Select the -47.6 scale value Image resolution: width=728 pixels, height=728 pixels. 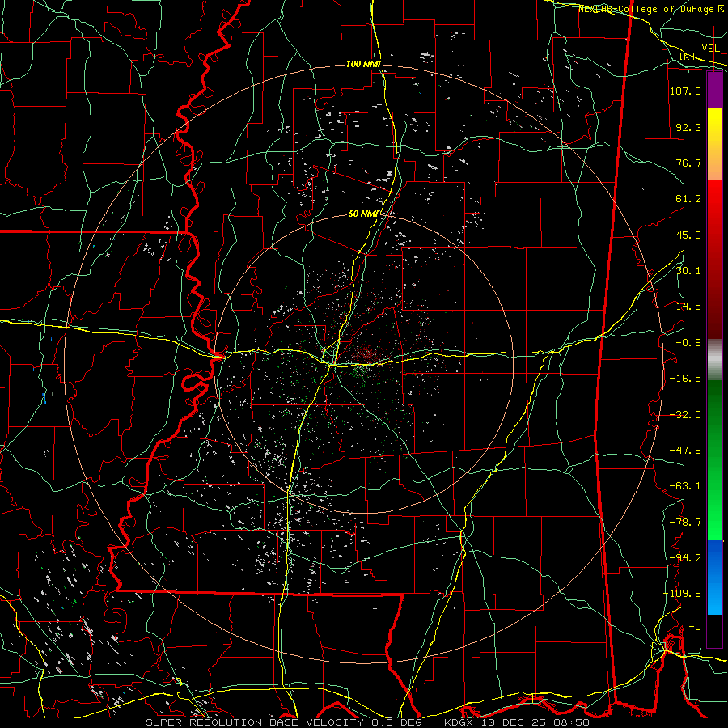pyautogui.click(x=685, y=451)
